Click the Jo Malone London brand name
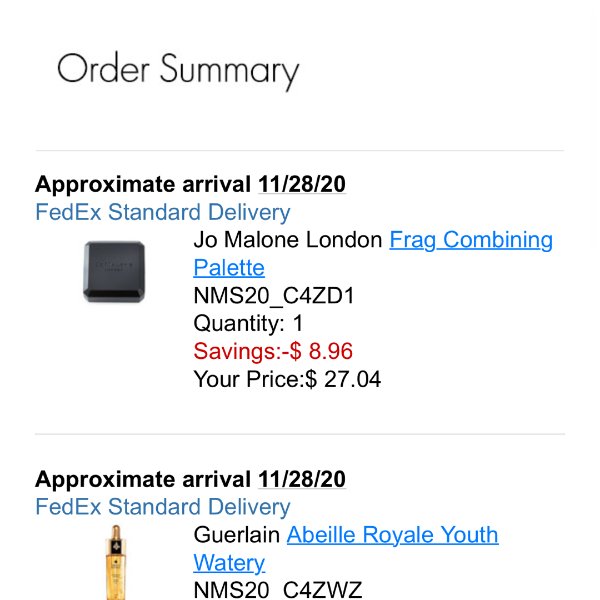The width and height of the screenshot is (600, 600). [288, 240]
